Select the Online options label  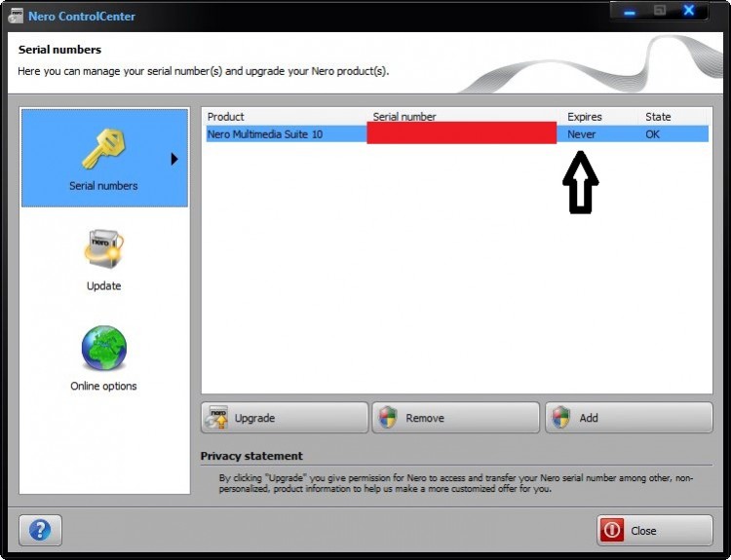[103, 386]
